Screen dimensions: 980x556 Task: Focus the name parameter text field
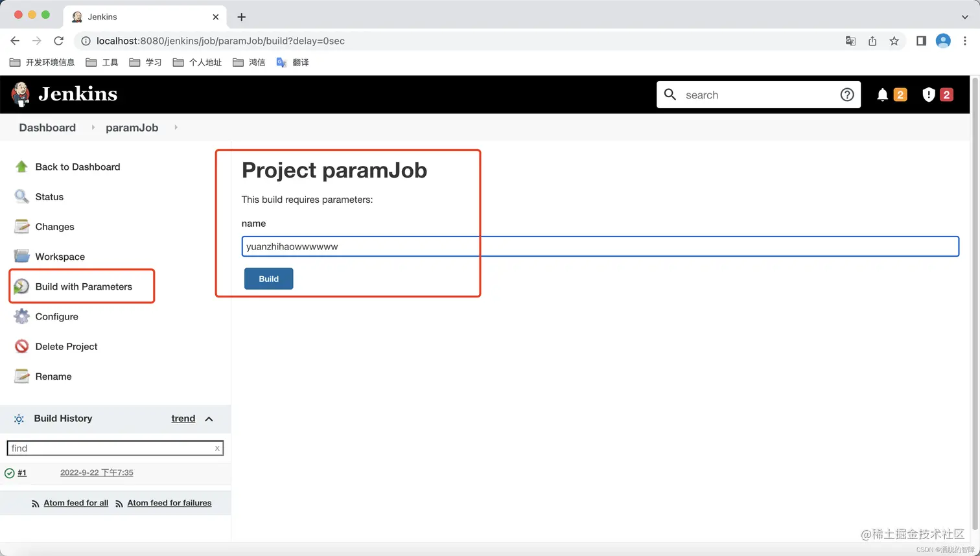point(600,246)
